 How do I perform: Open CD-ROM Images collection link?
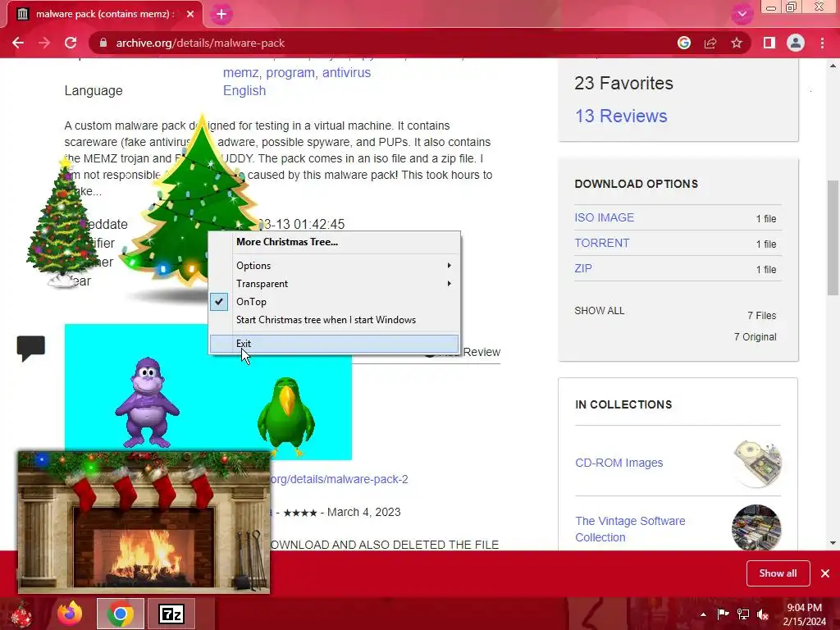coord(619,463)
